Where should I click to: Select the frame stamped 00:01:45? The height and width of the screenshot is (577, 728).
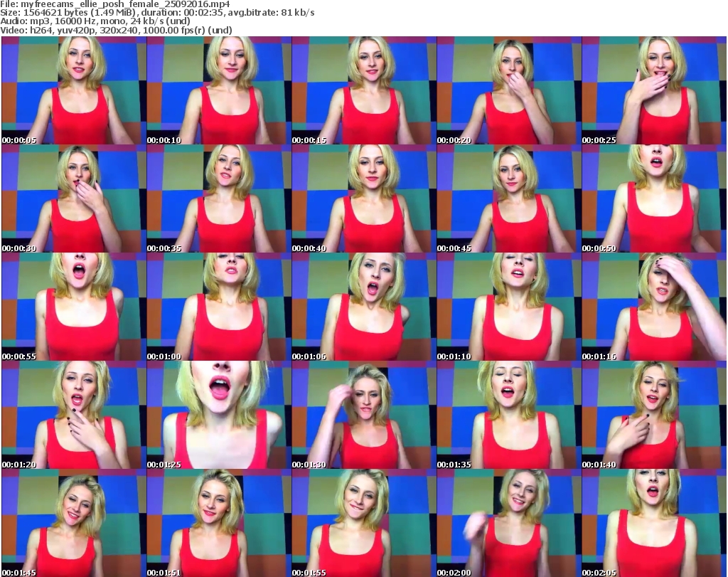coord(73,522)
